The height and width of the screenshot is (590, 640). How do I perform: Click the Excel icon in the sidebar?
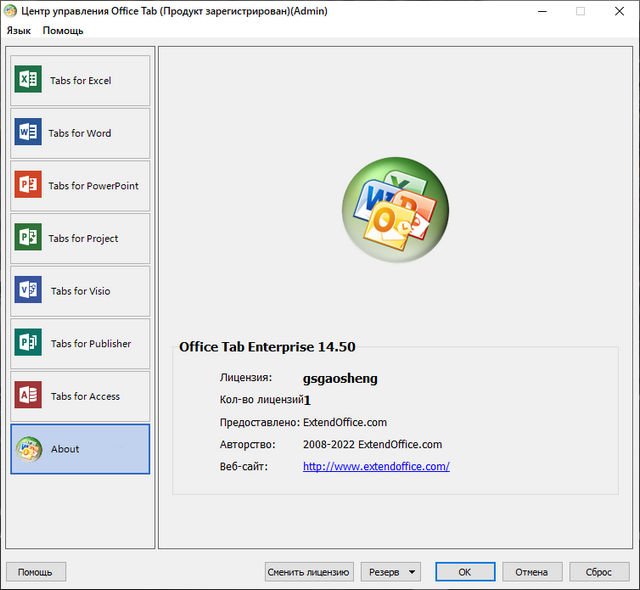[x=28, y=80]
